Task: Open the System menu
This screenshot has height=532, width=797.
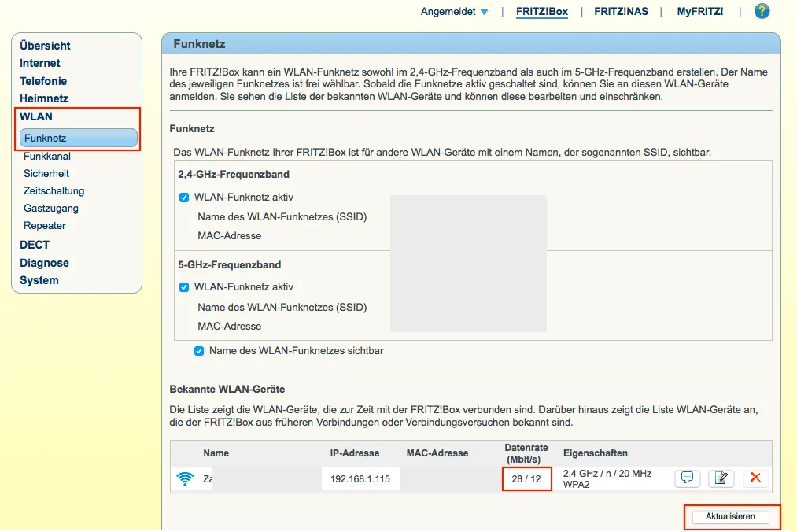Action: point(39,280)
